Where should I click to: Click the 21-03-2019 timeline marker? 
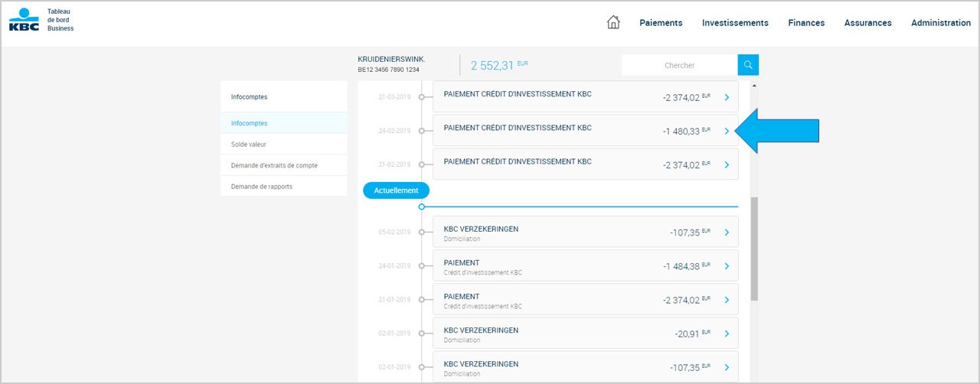tap(421, 97)
